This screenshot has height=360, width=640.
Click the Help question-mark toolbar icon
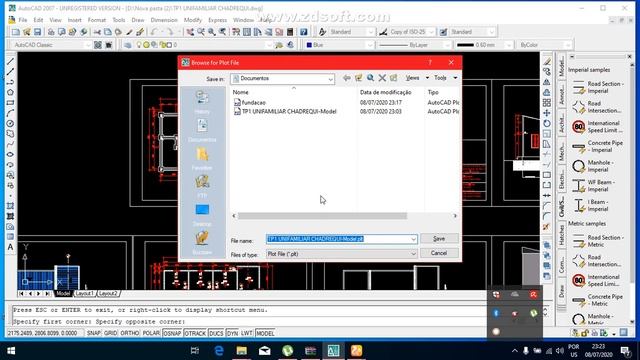click(x=304, y=32)
